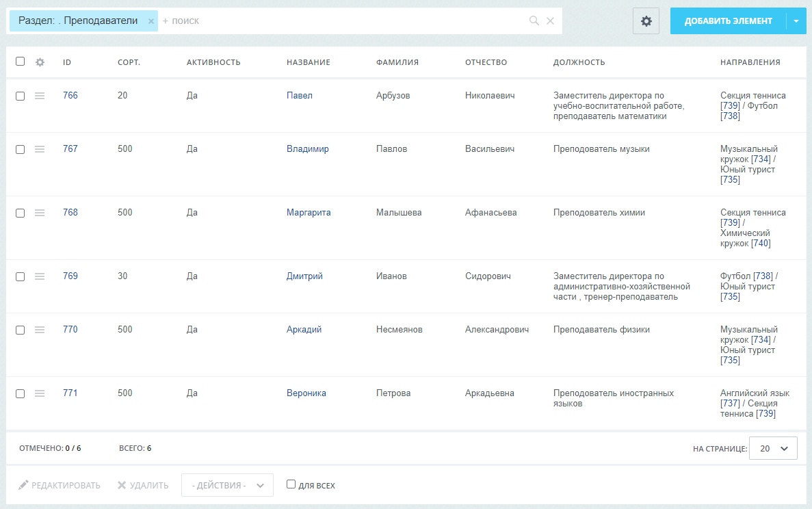Click the Преподаватель физики position cell
Image resolution: width=812 pixels, height=509 pixels.
[601, 329]
